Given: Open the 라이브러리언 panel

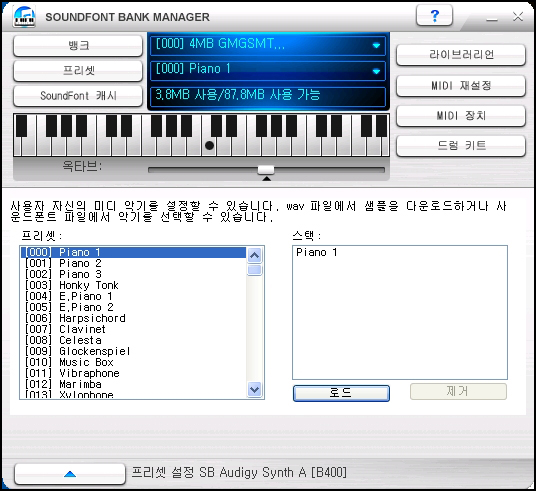Looking at the screenshot, I should [461, 55].
